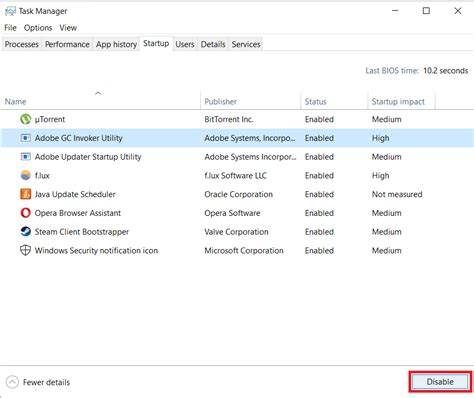
Task: Select the µTorrent startup icon
Action: point(26,119)
